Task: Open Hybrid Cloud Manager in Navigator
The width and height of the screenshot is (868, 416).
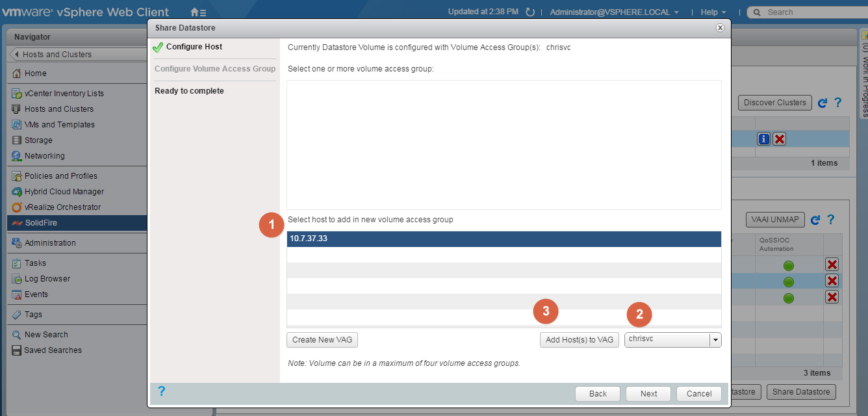Action: [64, 192]
